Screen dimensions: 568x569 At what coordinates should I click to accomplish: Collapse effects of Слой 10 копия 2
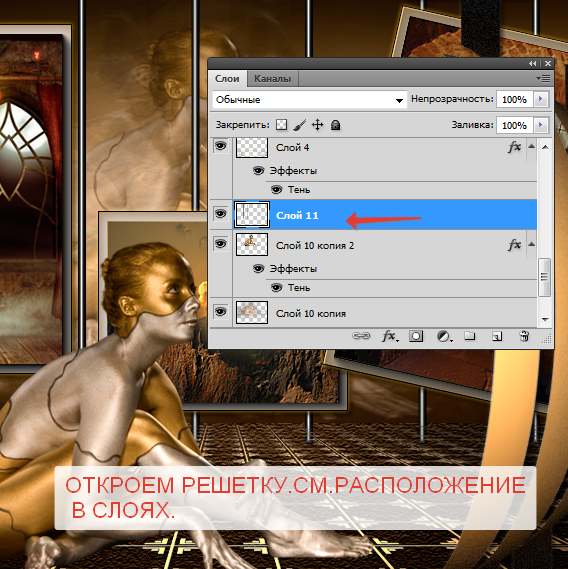(531, 244)
